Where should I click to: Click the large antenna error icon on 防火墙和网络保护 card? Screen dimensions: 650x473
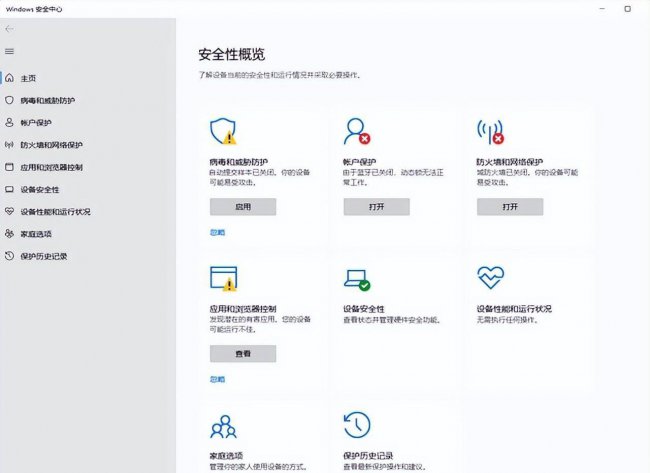coord(490,132)
